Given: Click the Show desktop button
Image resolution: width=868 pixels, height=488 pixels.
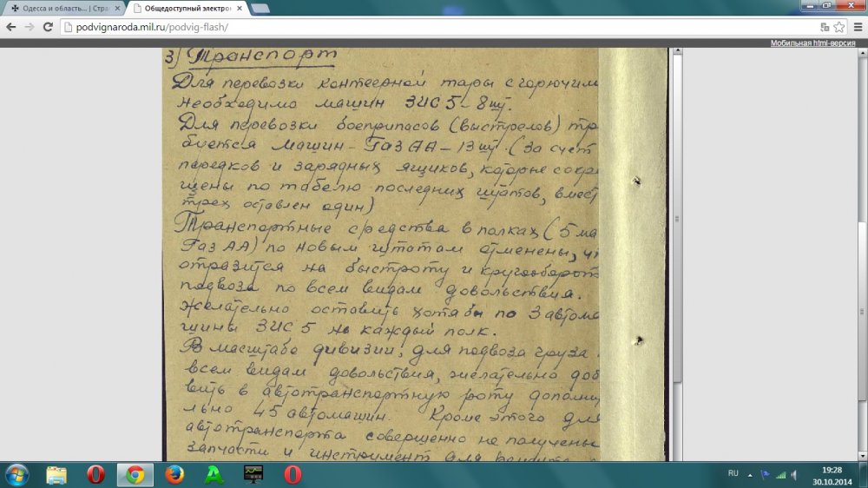Looking at the screenshot, I should pos(865,475).
